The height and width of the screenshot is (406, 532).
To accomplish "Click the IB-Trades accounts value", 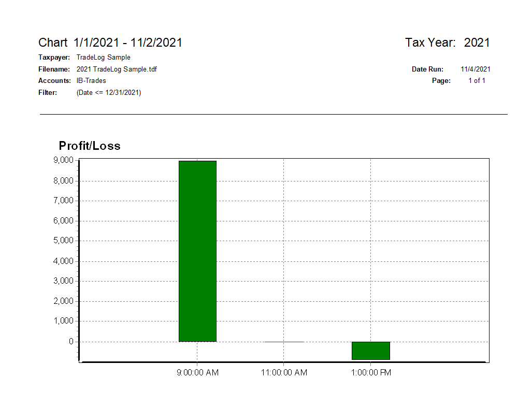I will click(91, 81).
